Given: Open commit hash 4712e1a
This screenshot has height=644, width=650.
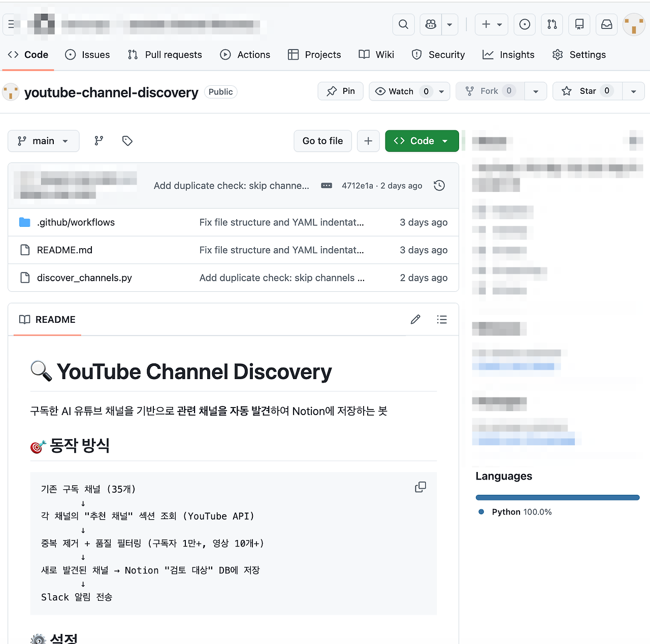Looking at the screenshot, I should 357,186.
